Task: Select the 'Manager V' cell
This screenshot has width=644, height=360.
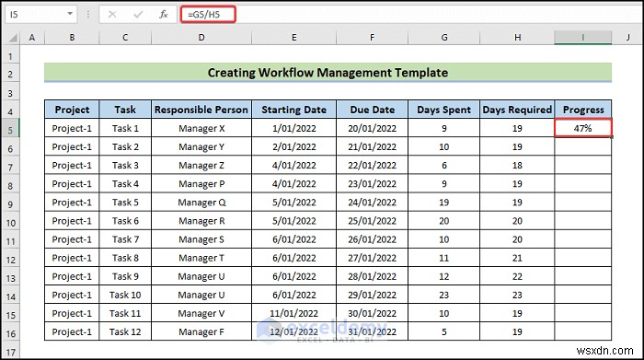Action: point(201,313)
